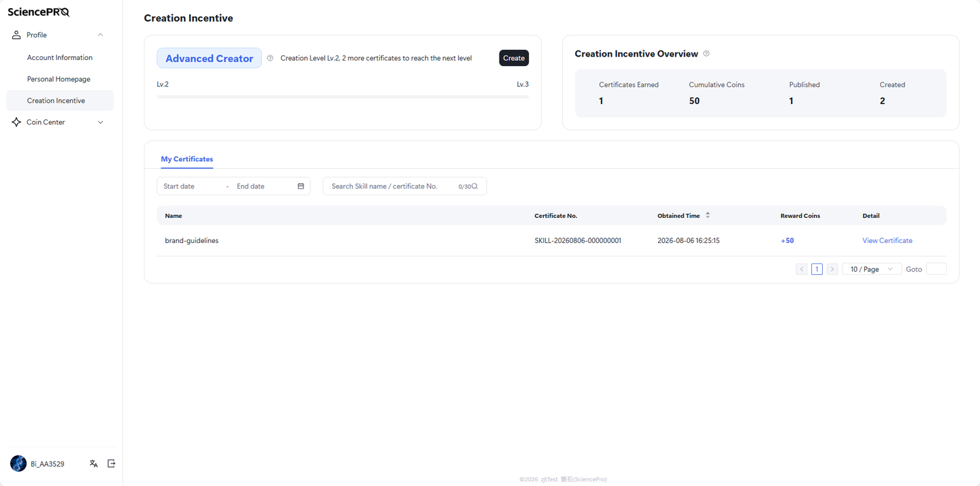The image size is (980, 486).
Task: Click the Advanced Creator badge
Action: pos(210,58)
